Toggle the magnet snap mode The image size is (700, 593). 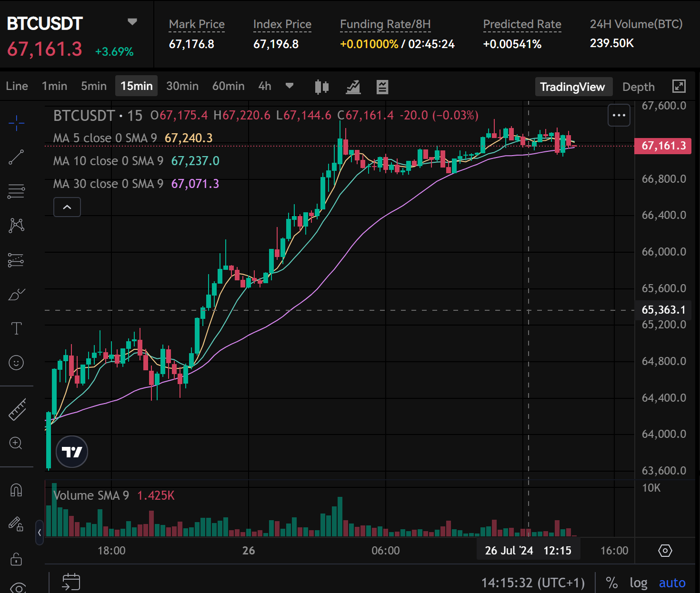[16, 490]
